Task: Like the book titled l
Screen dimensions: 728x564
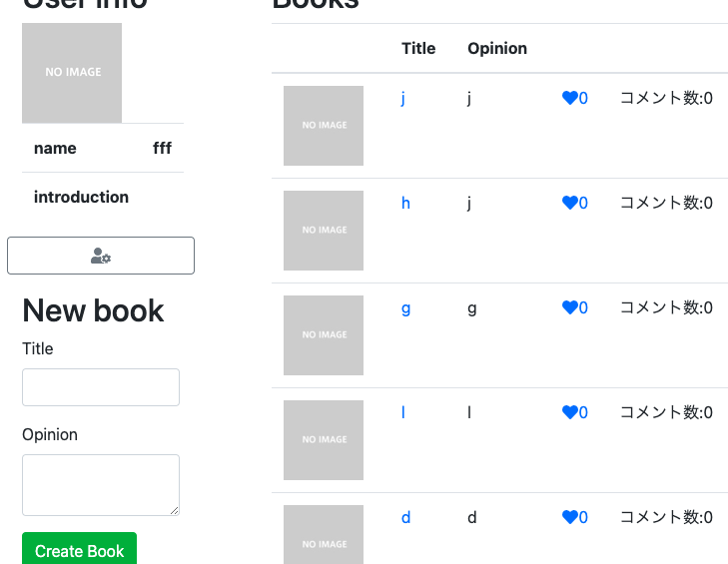Action: pos(570,412)
